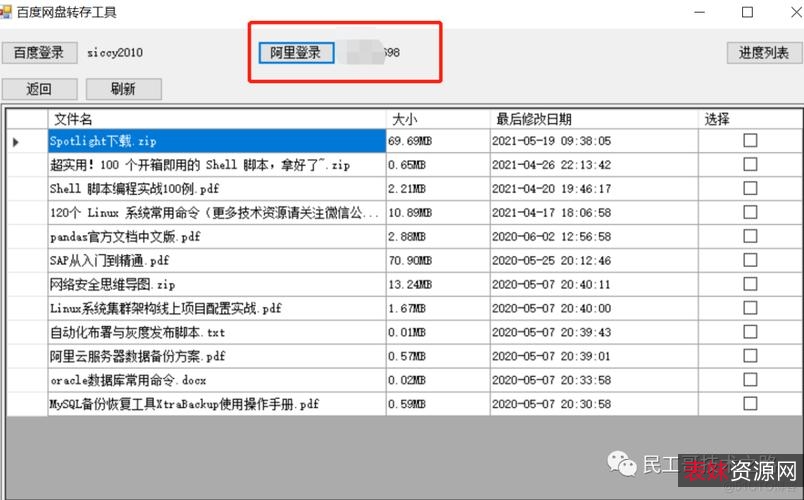Click the size cell 69.69MB

[x=438, y=141]
